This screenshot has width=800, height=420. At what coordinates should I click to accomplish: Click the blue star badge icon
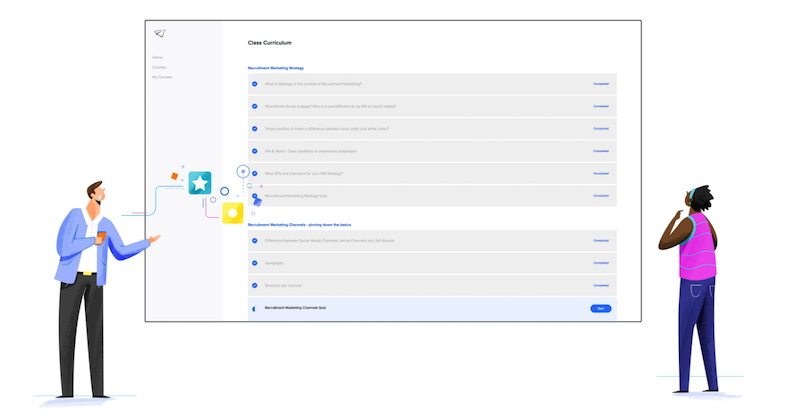(x=200, y=183)
